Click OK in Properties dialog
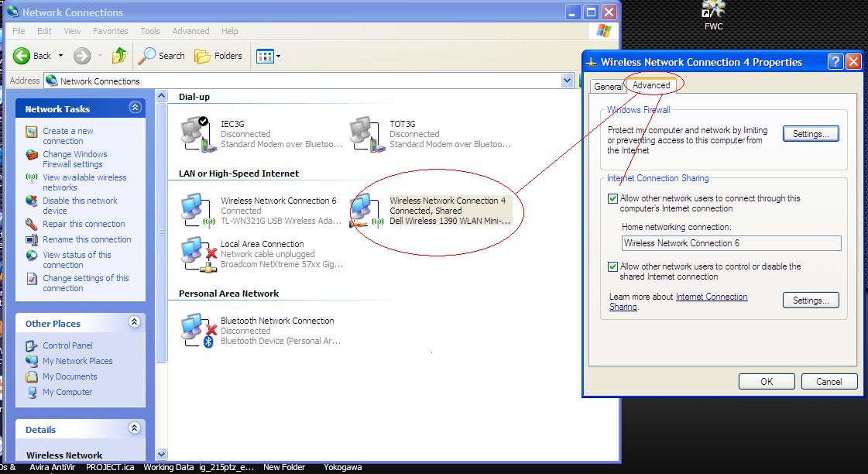 [766, 381]
